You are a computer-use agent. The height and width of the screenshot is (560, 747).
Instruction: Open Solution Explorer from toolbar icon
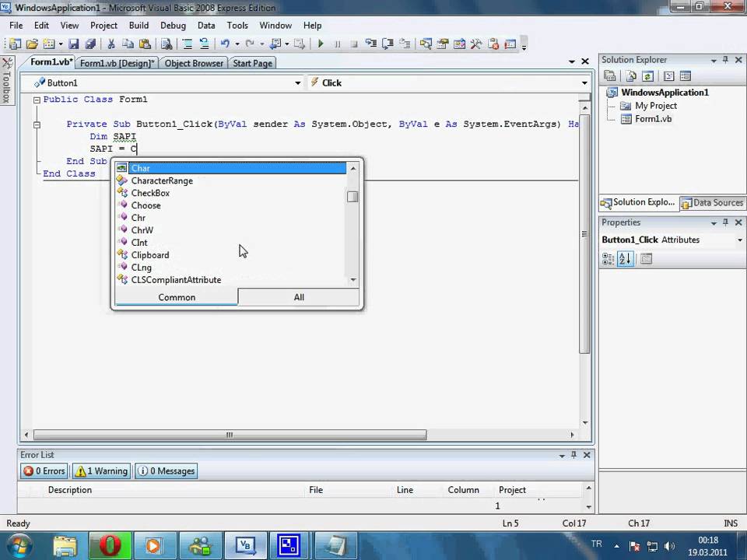point(426,44)
